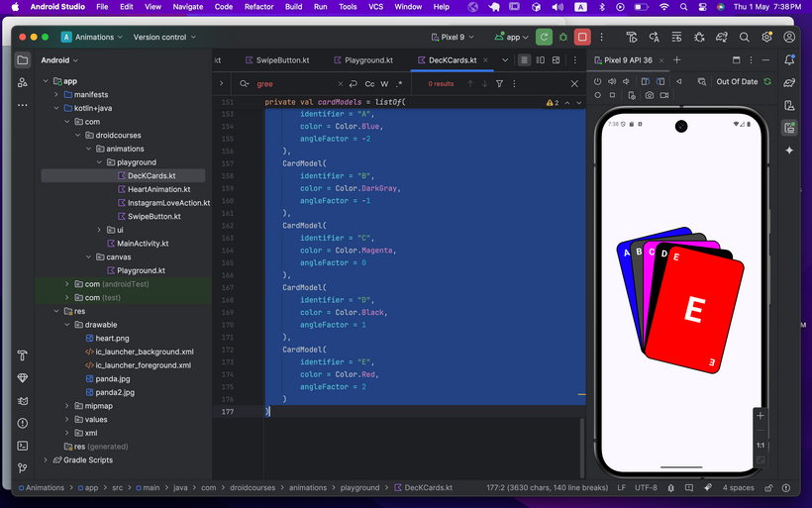The width and height of the screenshot is (812, 508).
Task: Open the Notifications bell icon
Action: click(x=789, y=60)
